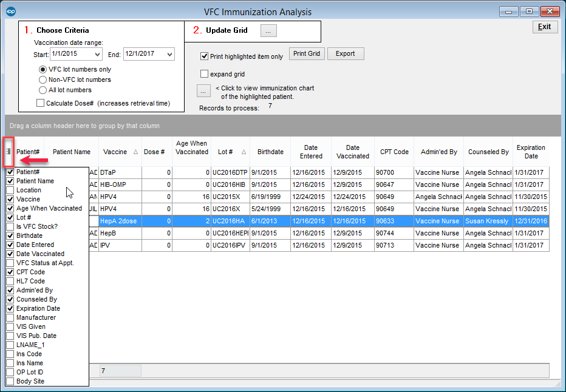Click the Update Grid ellipsis button
The image size is (566, 392).
coord(269,30)
